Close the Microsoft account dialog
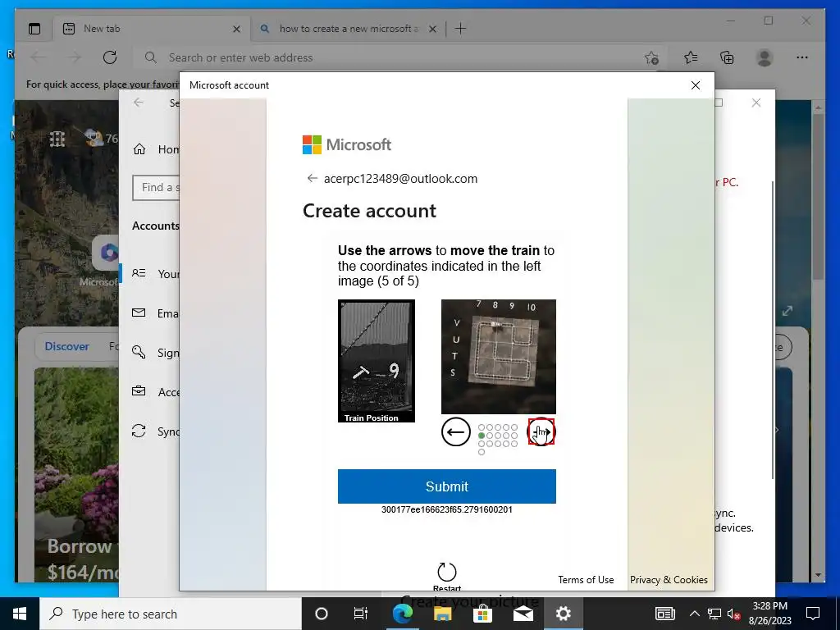 pyautogui.click(x=696, y=85)
